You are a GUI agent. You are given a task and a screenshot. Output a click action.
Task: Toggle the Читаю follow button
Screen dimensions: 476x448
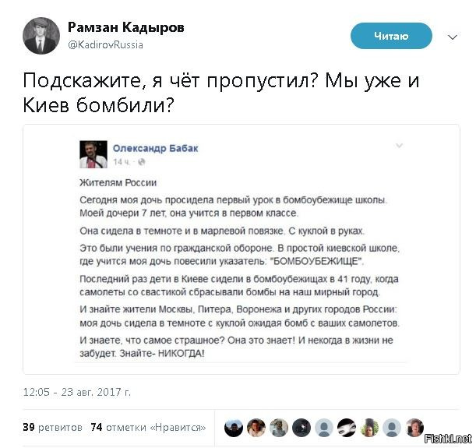point(391,36)
